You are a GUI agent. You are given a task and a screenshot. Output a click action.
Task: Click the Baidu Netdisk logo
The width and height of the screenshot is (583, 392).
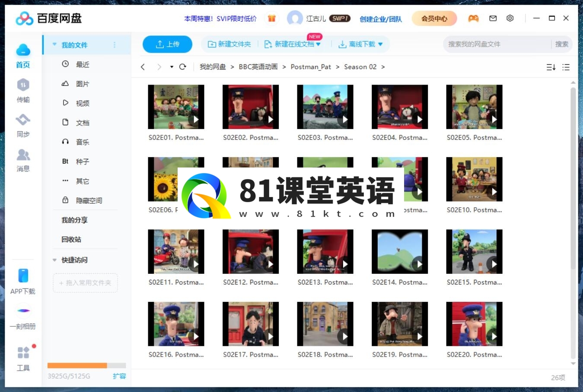48,18
